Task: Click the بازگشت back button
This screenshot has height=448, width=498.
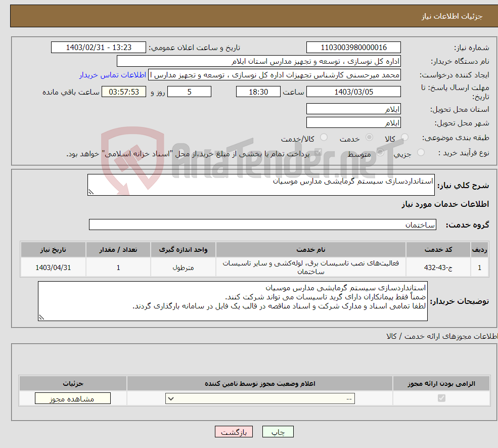Action: coord(234,432)
